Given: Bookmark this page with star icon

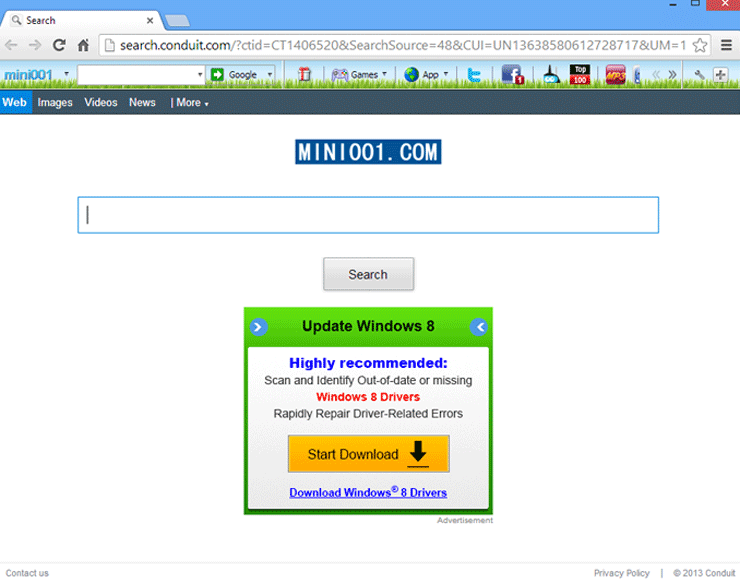Looking at the screenshot, I should (x=700, y=45).
